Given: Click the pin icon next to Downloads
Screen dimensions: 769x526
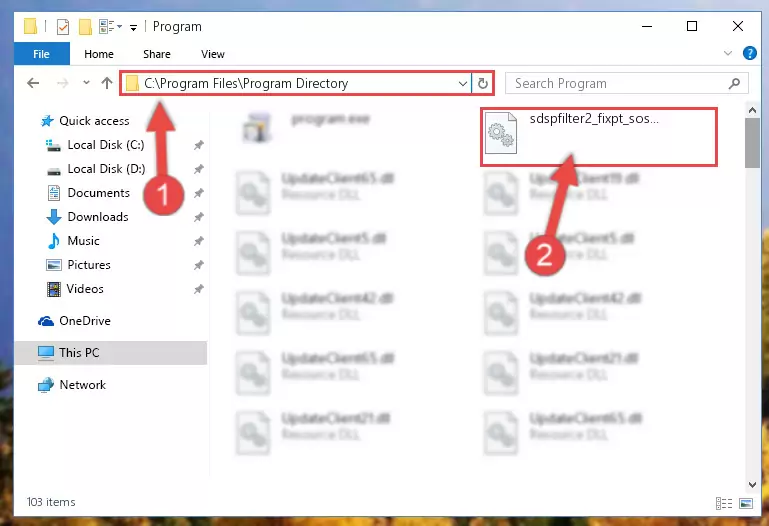Looking at the screenshot, I should tap(199, 217).
